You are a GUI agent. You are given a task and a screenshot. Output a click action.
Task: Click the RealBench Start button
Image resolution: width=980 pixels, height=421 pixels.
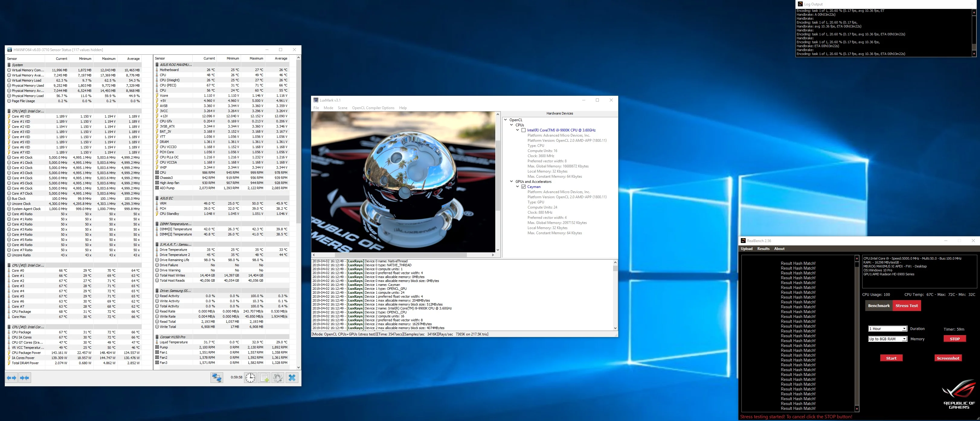891,358
